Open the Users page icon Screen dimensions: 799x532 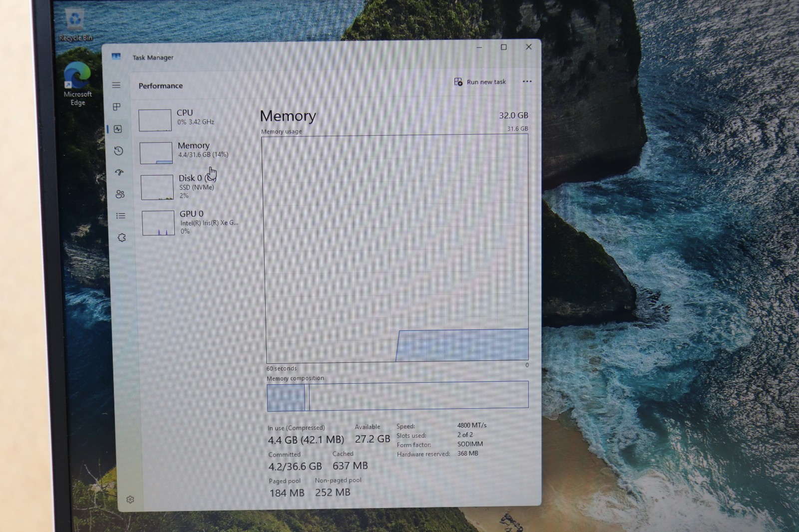tap(120, 194)
